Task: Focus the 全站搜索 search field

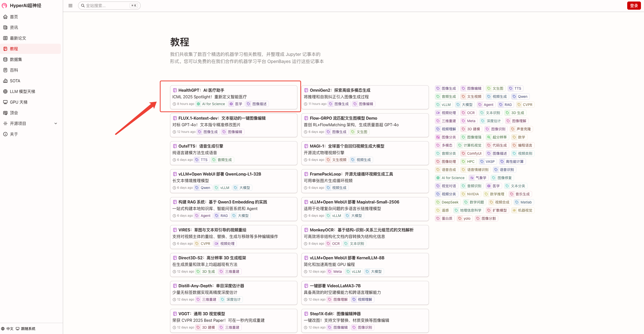Action: click(107, 6)
